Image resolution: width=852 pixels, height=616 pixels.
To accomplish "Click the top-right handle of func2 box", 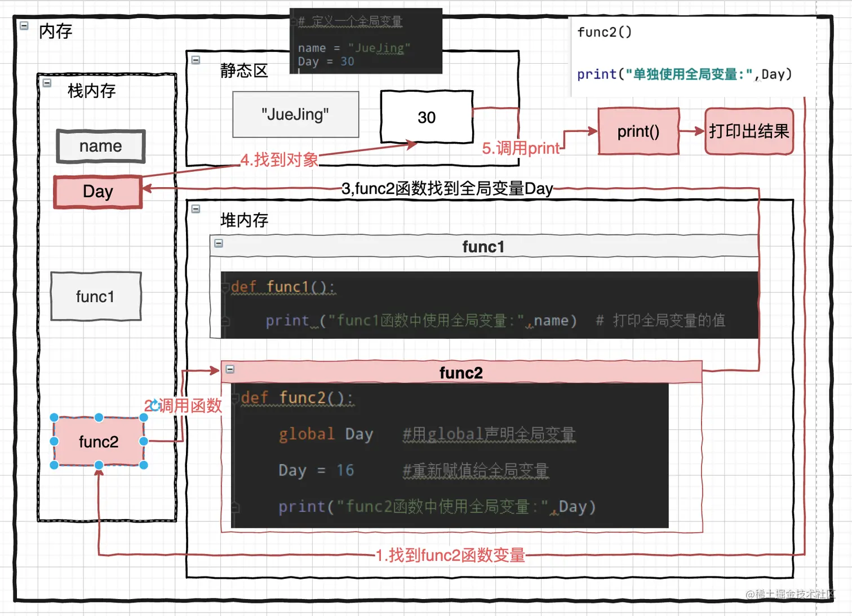I will tap(143, 418).
